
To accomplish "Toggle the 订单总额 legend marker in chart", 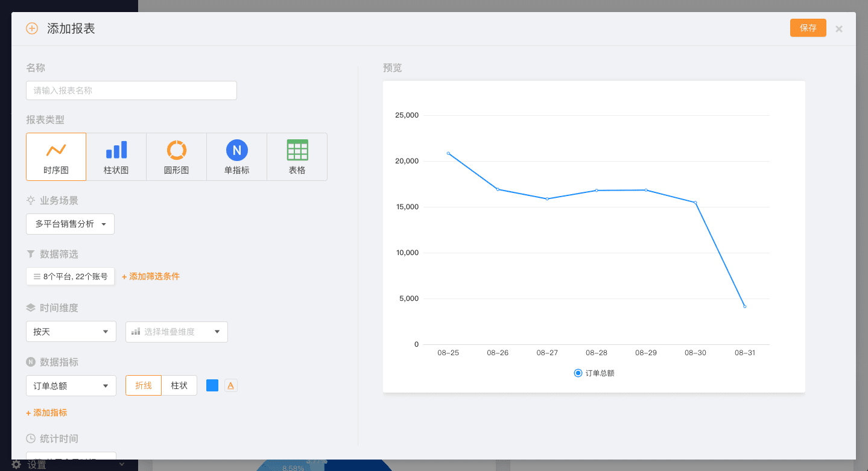I will [x=578, y=373].
